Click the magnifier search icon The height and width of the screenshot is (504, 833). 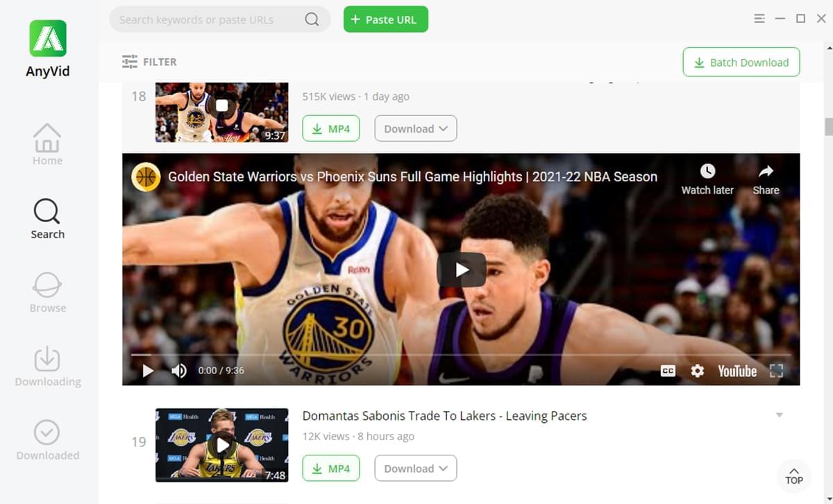tap(312, 19)
